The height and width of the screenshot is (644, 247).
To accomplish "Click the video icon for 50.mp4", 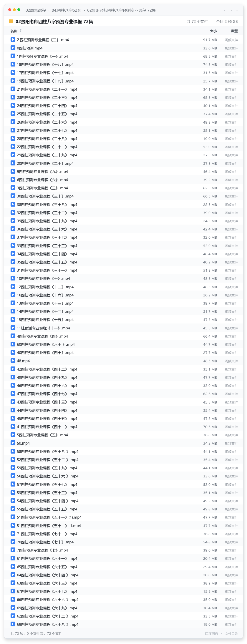I will [x=13, y=443].
